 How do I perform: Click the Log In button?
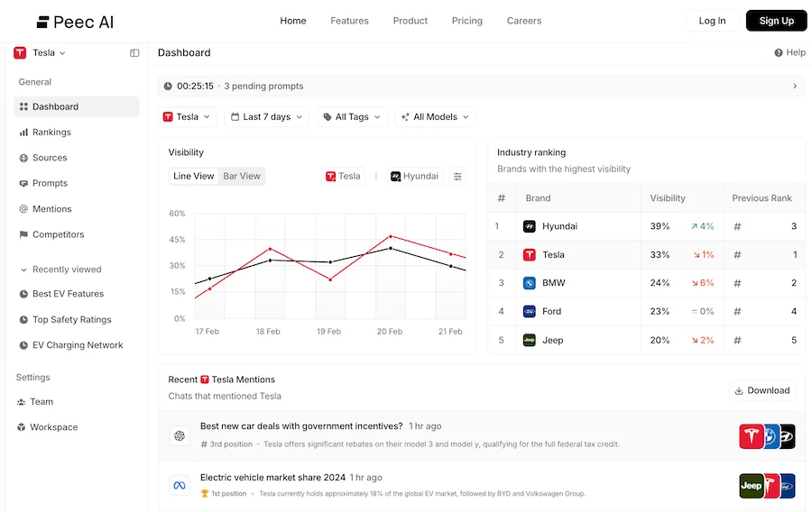pos(712,21)
